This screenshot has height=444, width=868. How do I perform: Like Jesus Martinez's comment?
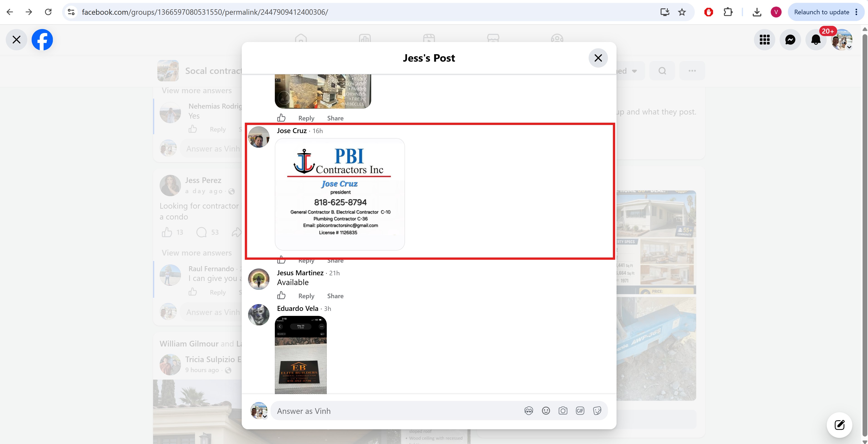(281, 296)
